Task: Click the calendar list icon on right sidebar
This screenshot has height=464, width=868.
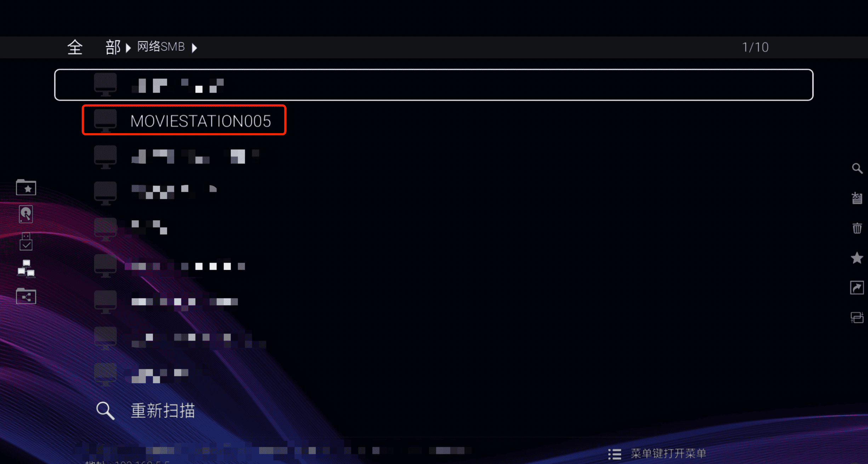Action: [857, 198]
